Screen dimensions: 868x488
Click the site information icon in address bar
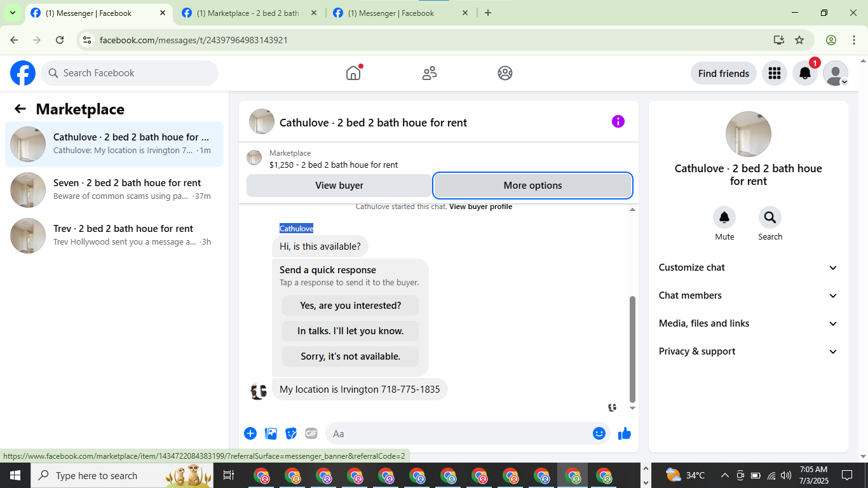pyautogui.click(x=88, y=40)
